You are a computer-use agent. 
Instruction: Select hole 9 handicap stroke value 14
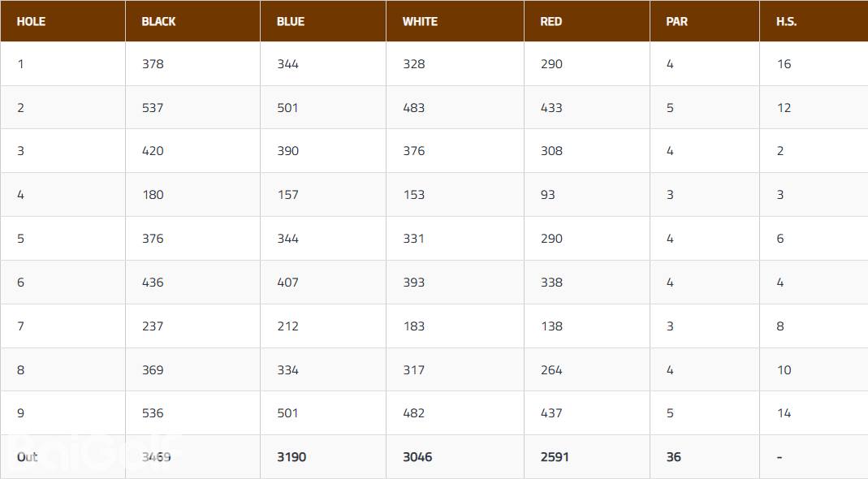784,413
